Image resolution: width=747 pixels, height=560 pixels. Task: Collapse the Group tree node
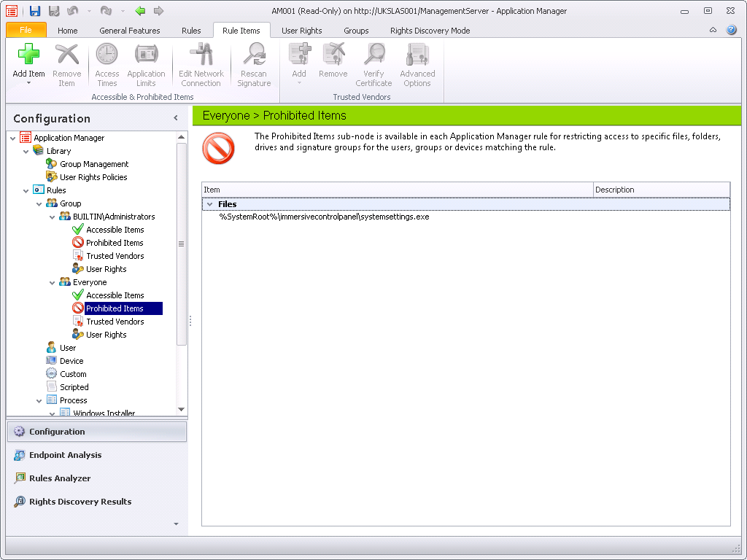click(x=39, y=204)
